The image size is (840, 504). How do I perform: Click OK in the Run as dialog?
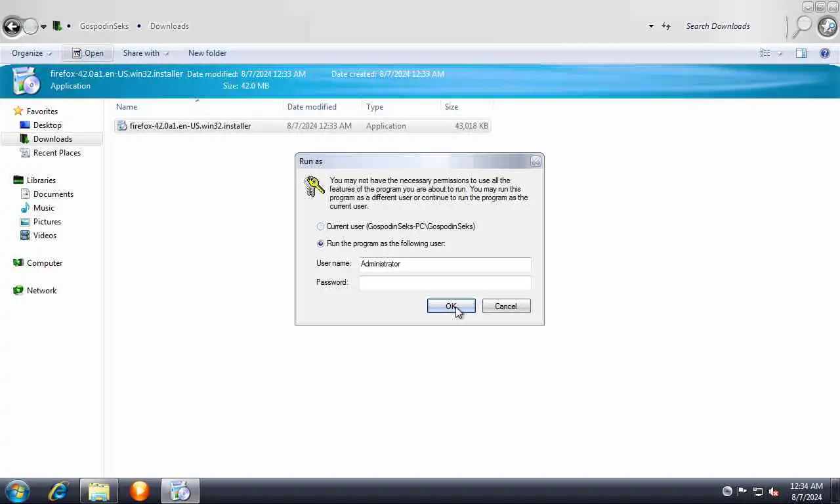[x=451, y=306]
